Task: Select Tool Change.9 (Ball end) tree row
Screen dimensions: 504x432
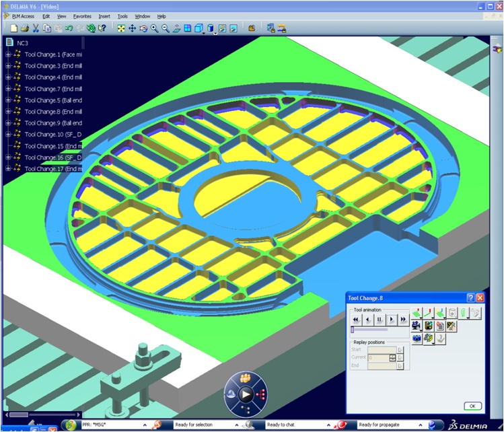Action: (53, 123)
